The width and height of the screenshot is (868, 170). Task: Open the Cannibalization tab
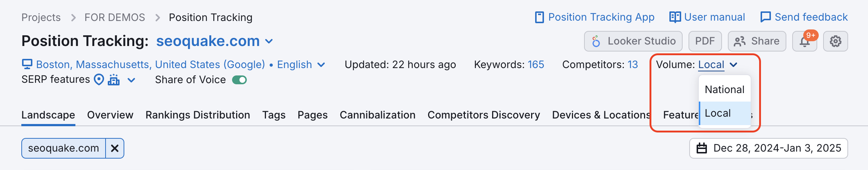(378, 115)
